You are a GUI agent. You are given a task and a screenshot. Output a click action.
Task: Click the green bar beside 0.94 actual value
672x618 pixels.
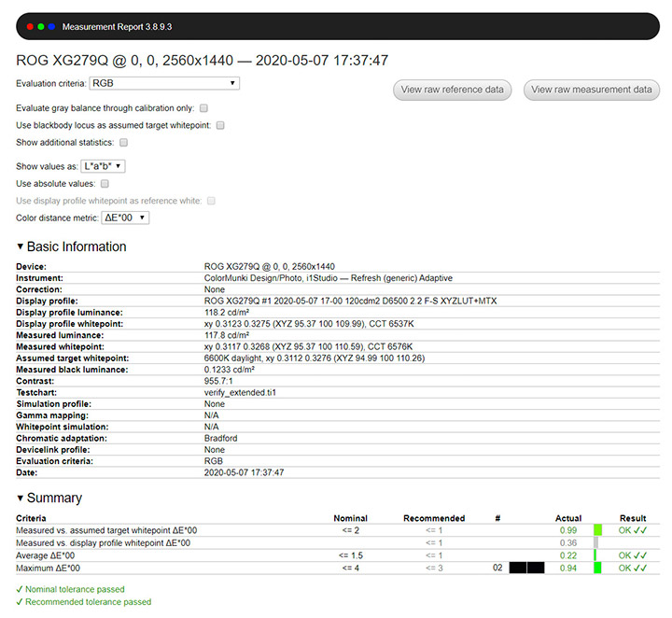597,568
